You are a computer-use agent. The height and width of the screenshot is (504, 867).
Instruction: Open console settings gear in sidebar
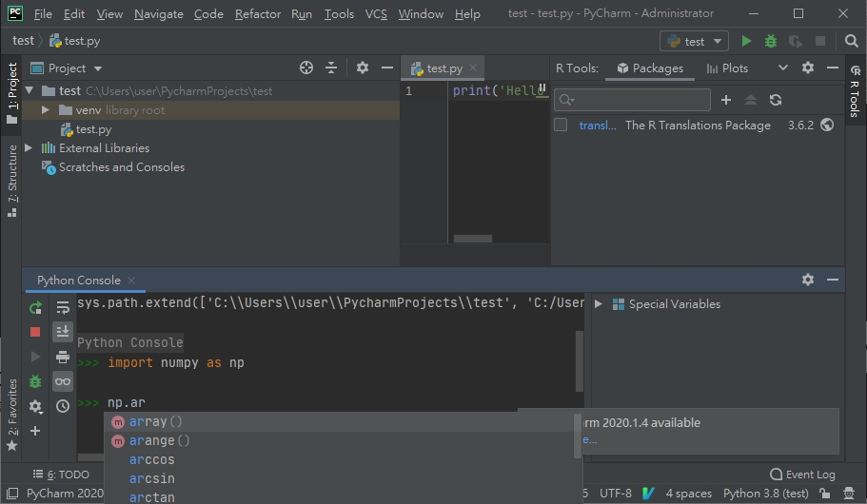point(35,407)
